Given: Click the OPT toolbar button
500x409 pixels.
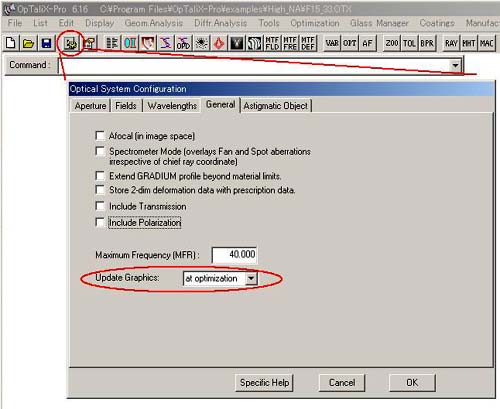Looking at the screenshot, I should tap(350, 43).
